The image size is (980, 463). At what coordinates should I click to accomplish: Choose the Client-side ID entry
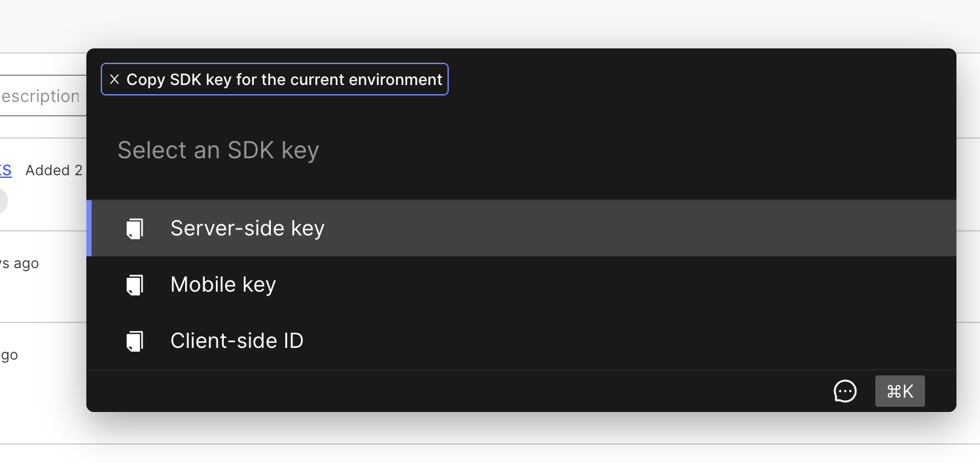[237, 341]
